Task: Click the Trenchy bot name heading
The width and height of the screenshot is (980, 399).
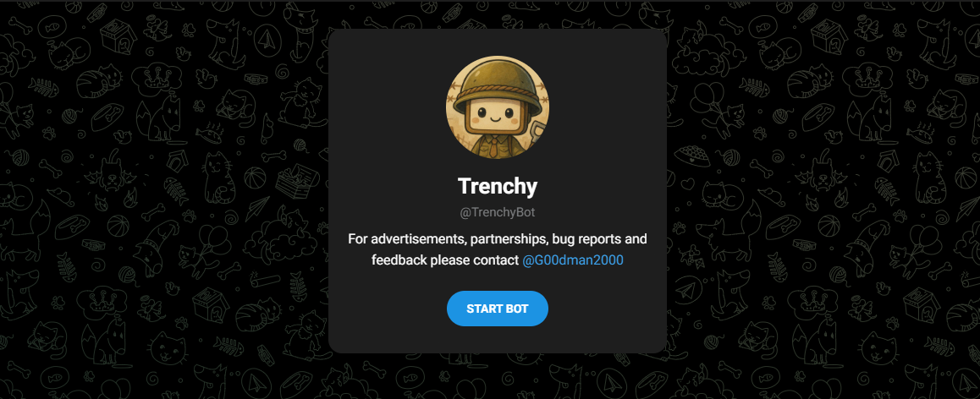Action: 497,186
